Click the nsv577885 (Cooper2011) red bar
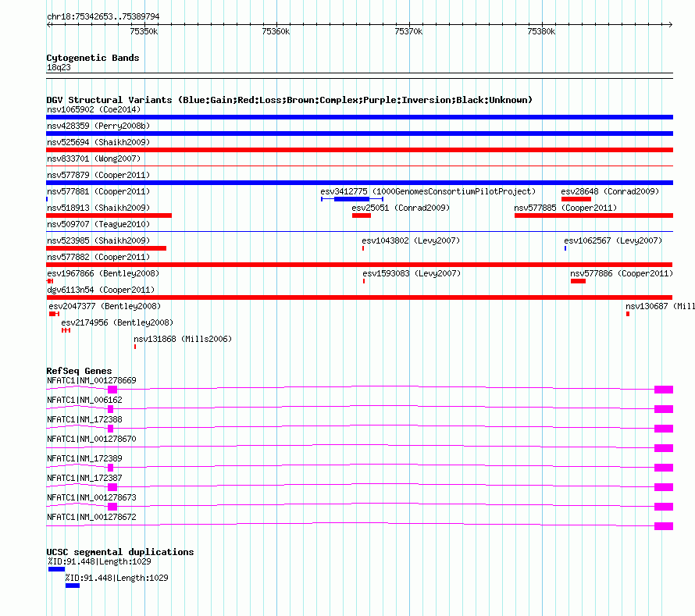The width and height of the screenshot is (695, 616). coord(593,215)
